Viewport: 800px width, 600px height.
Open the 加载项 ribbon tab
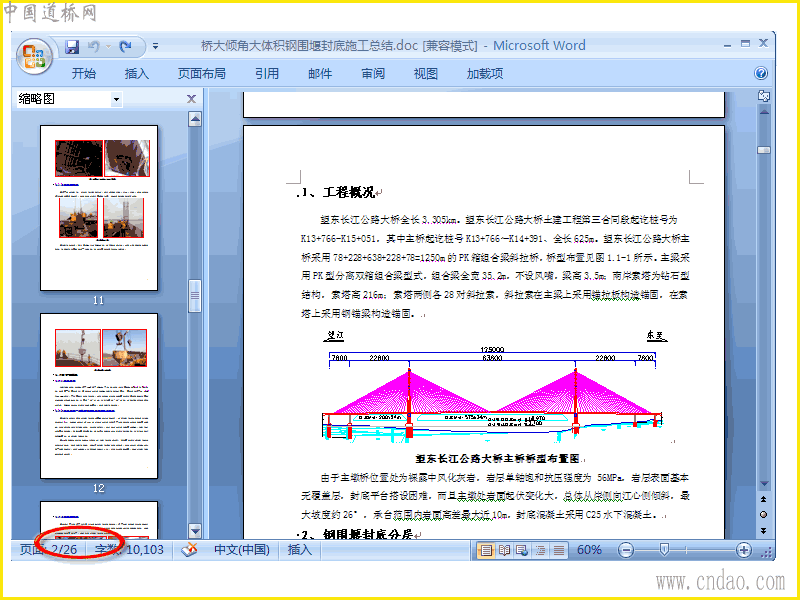[x=485, y=73]
